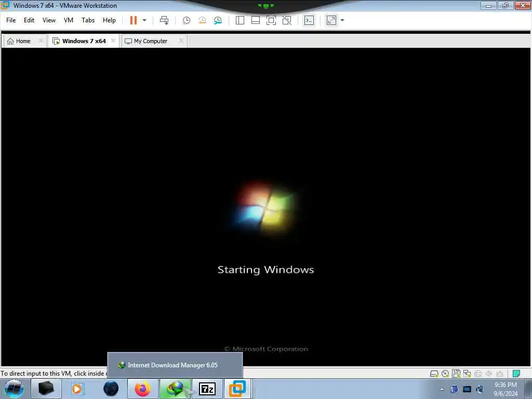
Task: Show the console view icon
Action: click(x=309, y=20)
